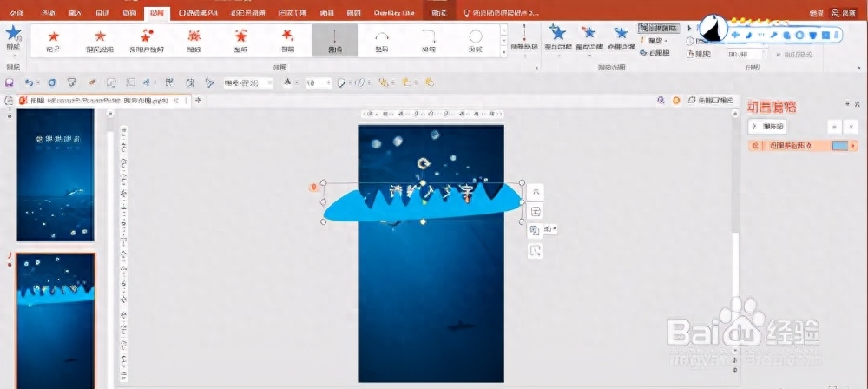Click the undo arrow in quick toolbar
This screenshot has width=868, height=389.
tap(29, 82)
